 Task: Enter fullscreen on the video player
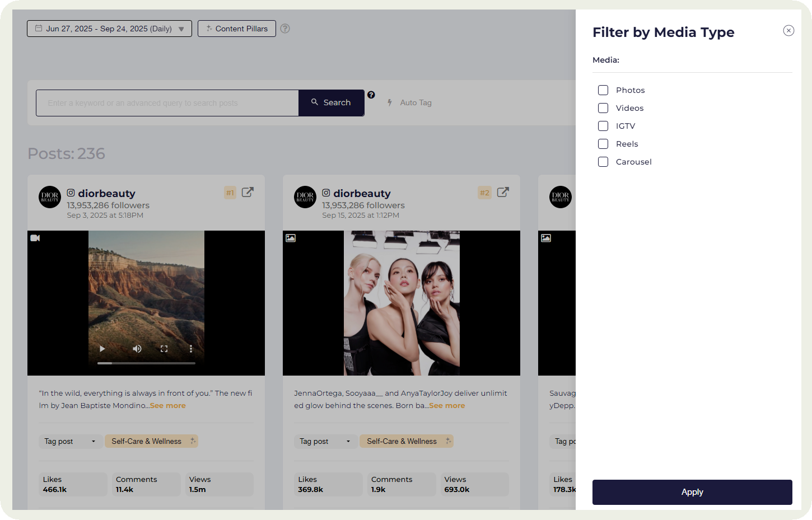[x=164, y=349]
